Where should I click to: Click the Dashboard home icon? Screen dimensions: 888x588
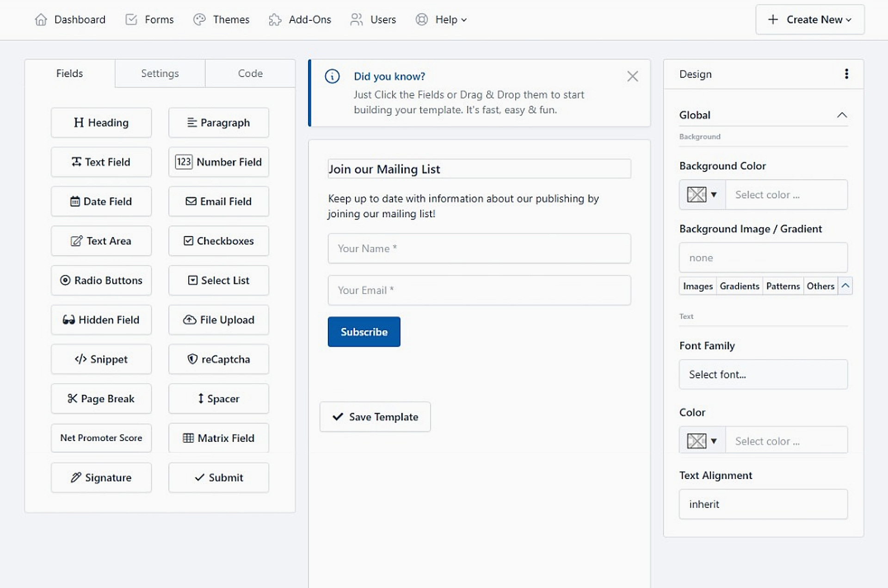41,19
